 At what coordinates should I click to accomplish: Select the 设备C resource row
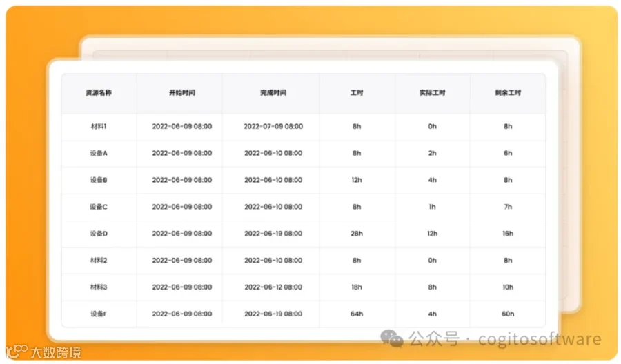304,207
